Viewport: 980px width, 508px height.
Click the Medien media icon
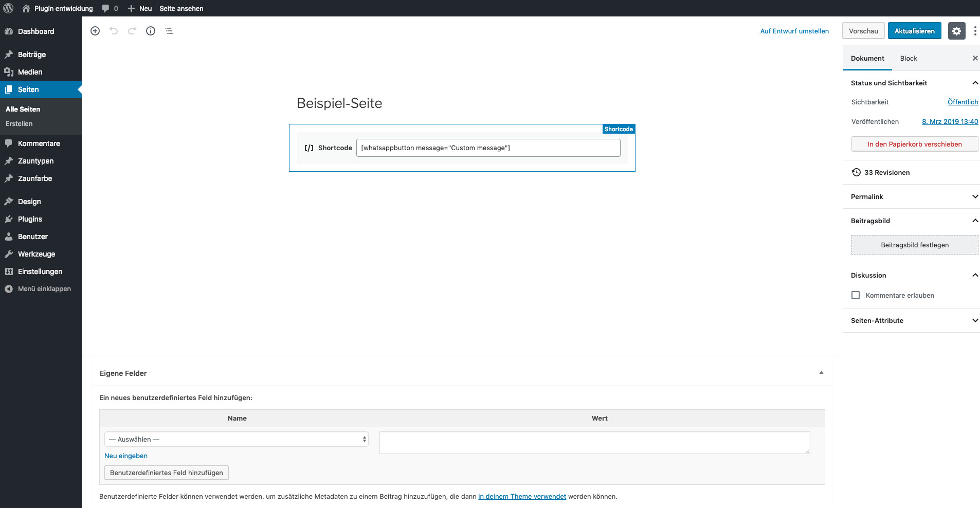[9, 72]
